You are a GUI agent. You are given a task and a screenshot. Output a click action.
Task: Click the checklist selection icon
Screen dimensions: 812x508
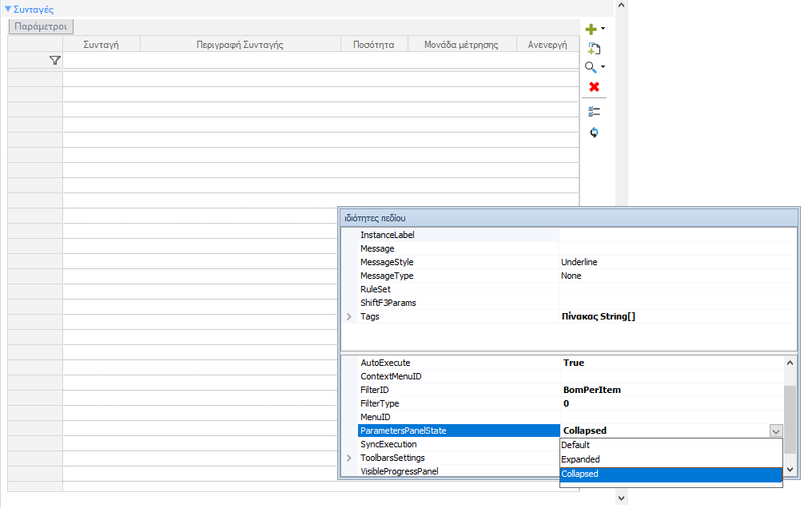pyautogui.click(x=594, y=111)
